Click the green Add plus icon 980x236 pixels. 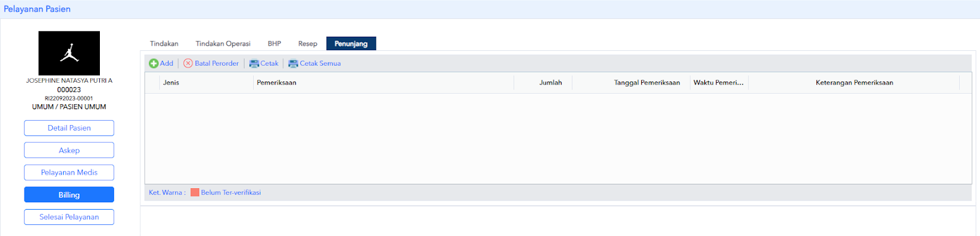click(x=153, y=63)
